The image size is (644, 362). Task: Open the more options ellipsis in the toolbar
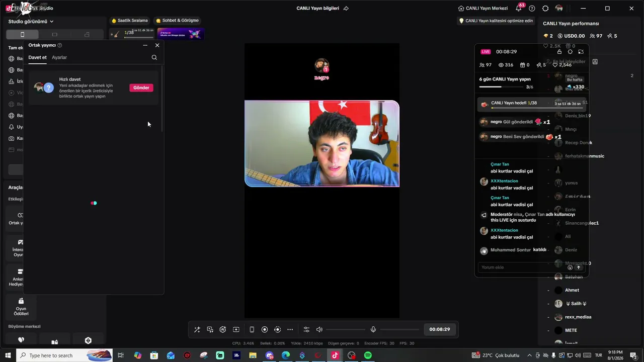(x=290, y=329)
